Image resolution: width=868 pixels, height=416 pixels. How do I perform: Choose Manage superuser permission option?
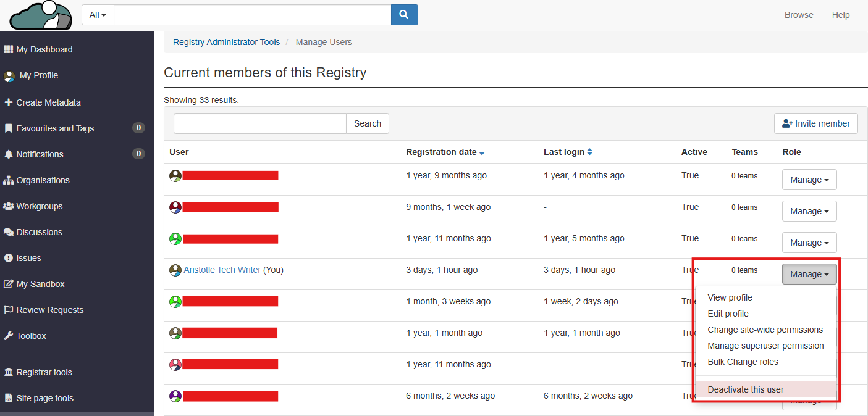765,346
